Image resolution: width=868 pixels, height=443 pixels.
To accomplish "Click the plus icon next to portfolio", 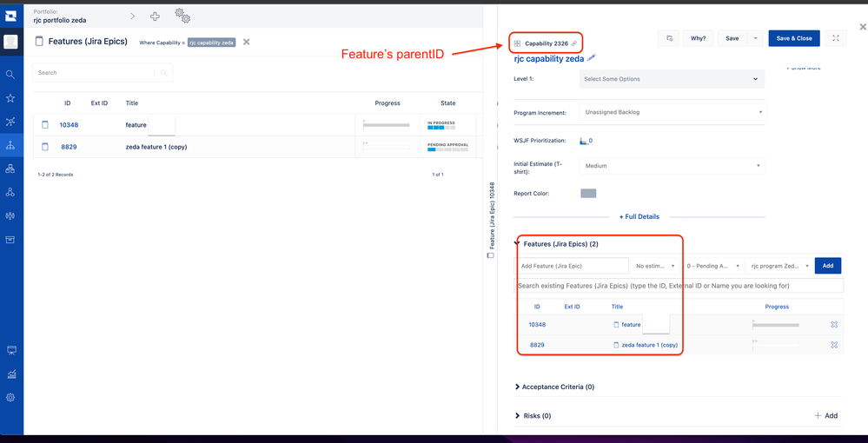I will point(155,17).
